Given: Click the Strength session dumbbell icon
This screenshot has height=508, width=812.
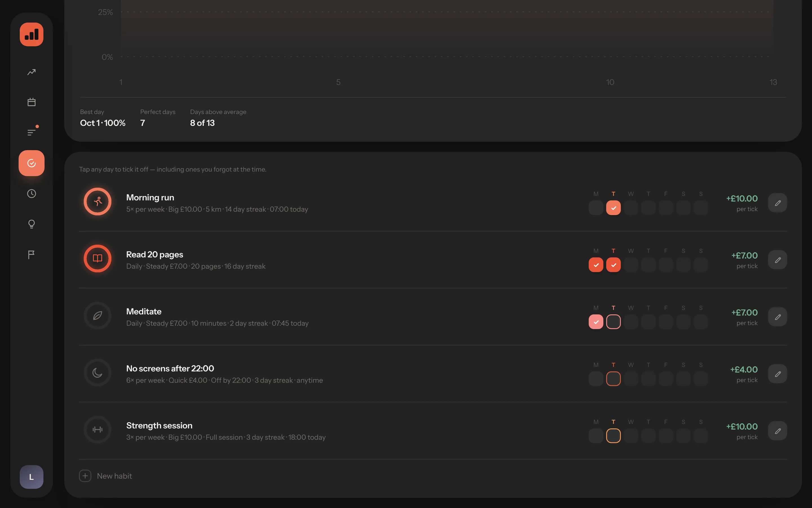Looking at the screenshot, I should pyautogui.click(x=98, y=430).
